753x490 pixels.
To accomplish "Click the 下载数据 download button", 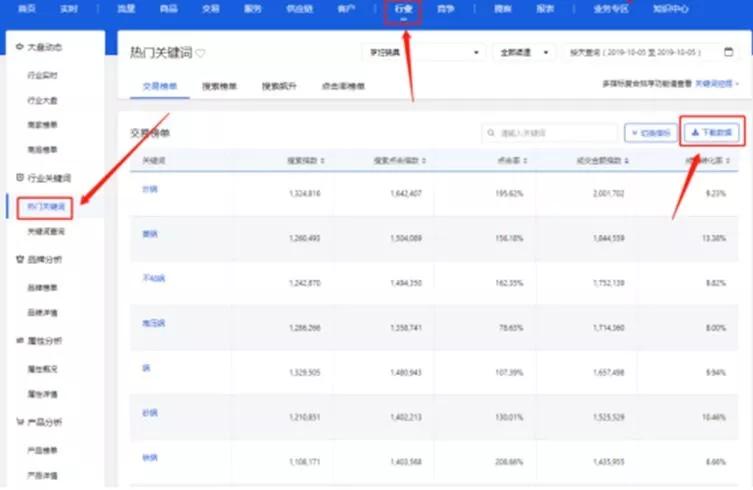I will [x=712, y=132].
